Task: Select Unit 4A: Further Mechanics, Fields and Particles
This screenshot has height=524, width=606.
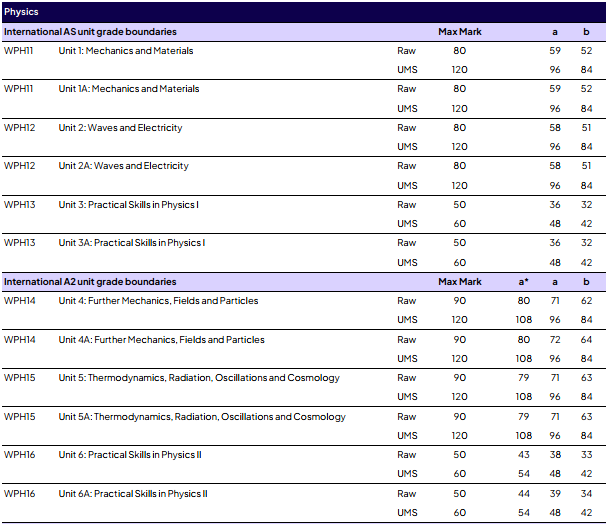Action: pyautogui.click(x=161, y=340)
